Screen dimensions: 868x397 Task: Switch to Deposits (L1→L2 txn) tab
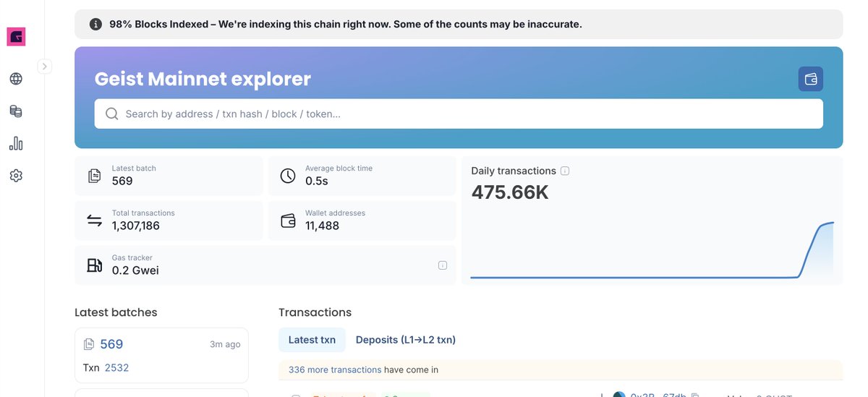coord(406,340)
